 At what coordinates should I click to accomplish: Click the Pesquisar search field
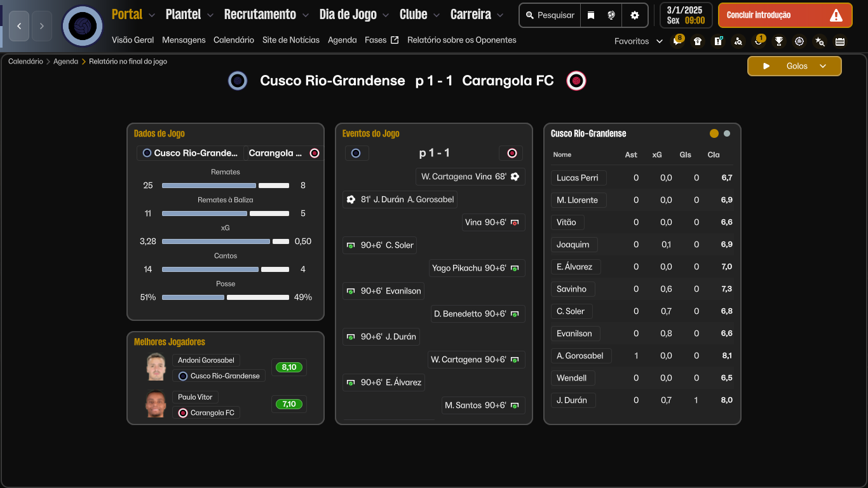click(550, 15)
